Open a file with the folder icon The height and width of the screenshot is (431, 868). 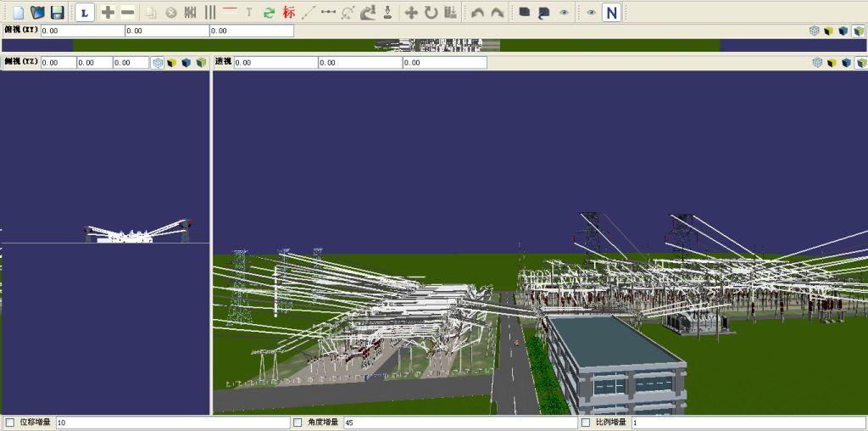pos(37,13)
